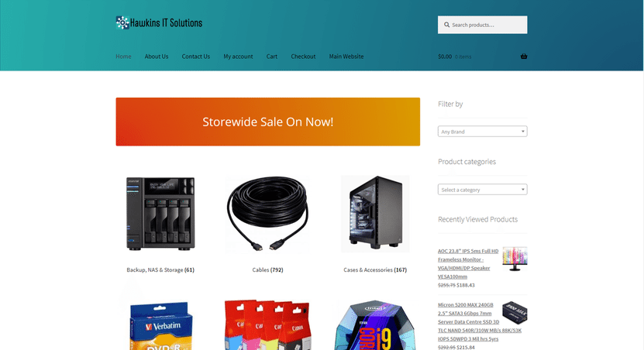Select Checkout in the navigation bar
This screenshot has height=350, width=644.
[x=303, y=57]
